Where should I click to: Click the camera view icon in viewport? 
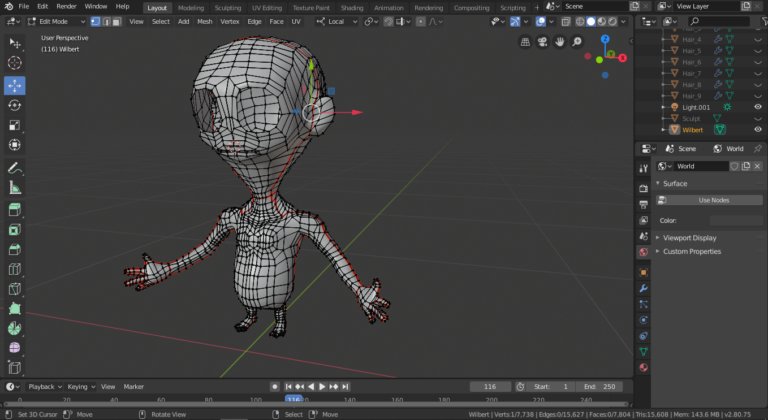[x=543, y=42]
